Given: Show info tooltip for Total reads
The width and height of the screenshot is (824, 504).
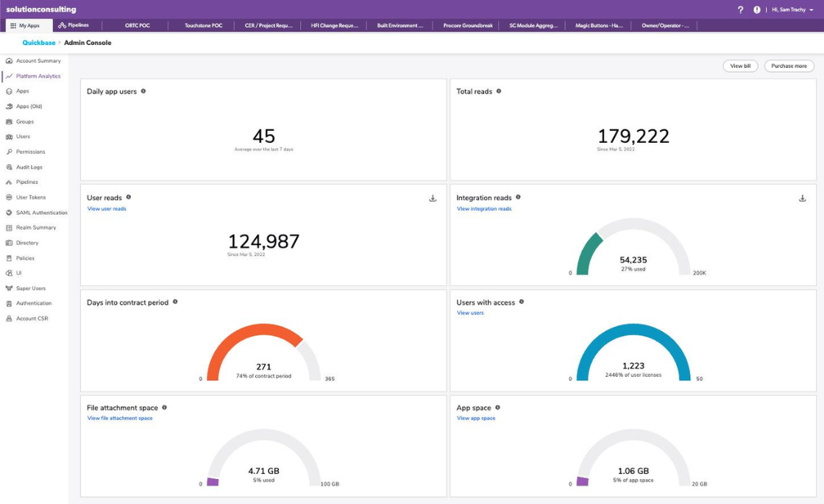Looking at the screenshot, I should [499, 91].
